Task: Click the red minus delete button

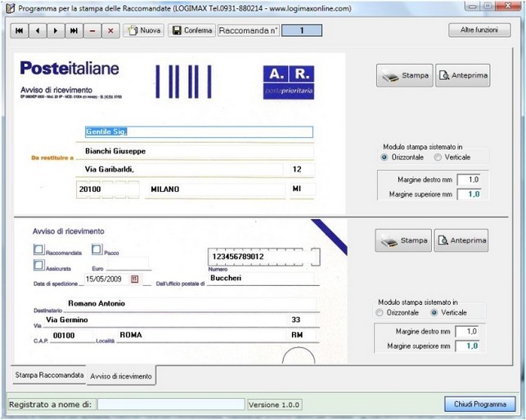Action: coord(92,31)
